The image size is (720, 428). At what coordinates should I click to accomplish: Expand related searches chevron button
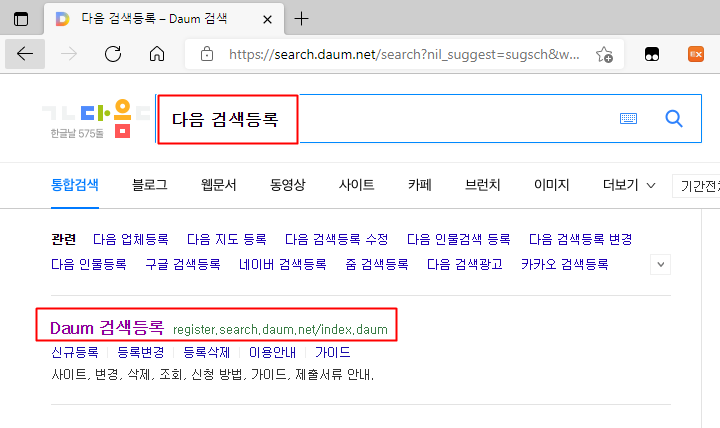click(660, 265)
